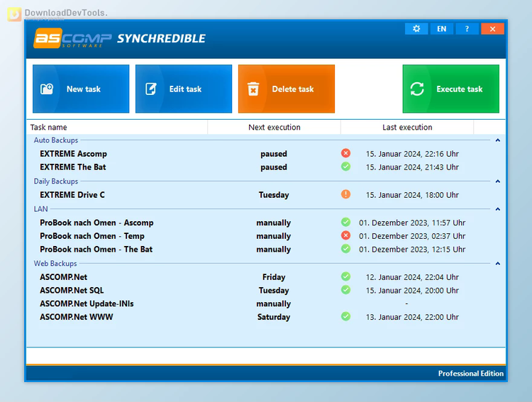
Task: Select the EXTREME Ascomp task
Action: [x=266, y=154]
